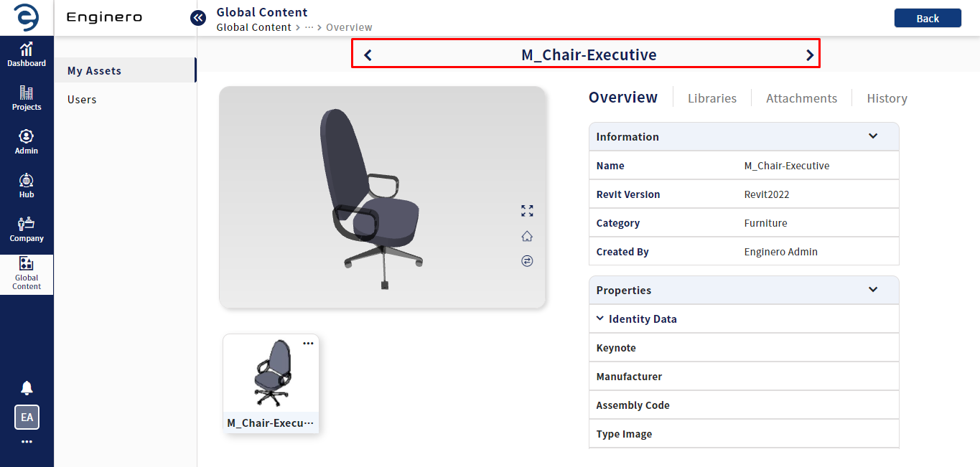Switch to the Libraries tab

coord(712,98)
